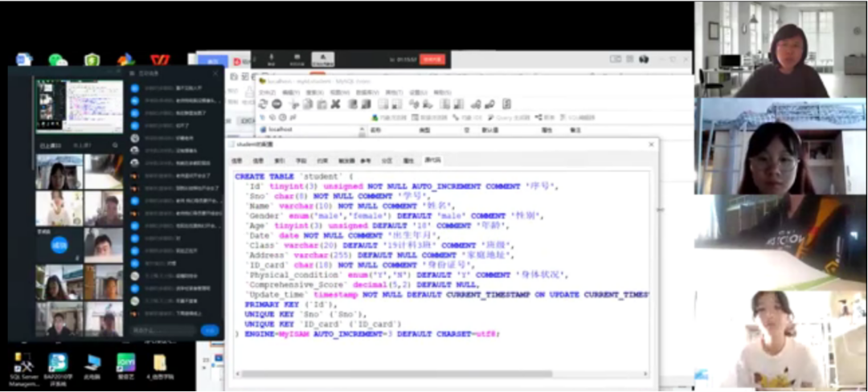Screen dimensions: 868x392
Task: Click the PRIMARY KEY (`Id`) line
Action: click(x=291, y=304)
